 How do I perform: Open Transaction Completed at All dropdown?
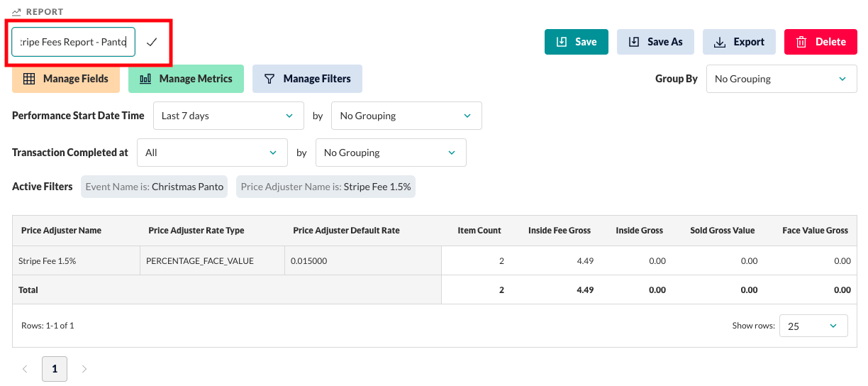[x=212, y=153]
